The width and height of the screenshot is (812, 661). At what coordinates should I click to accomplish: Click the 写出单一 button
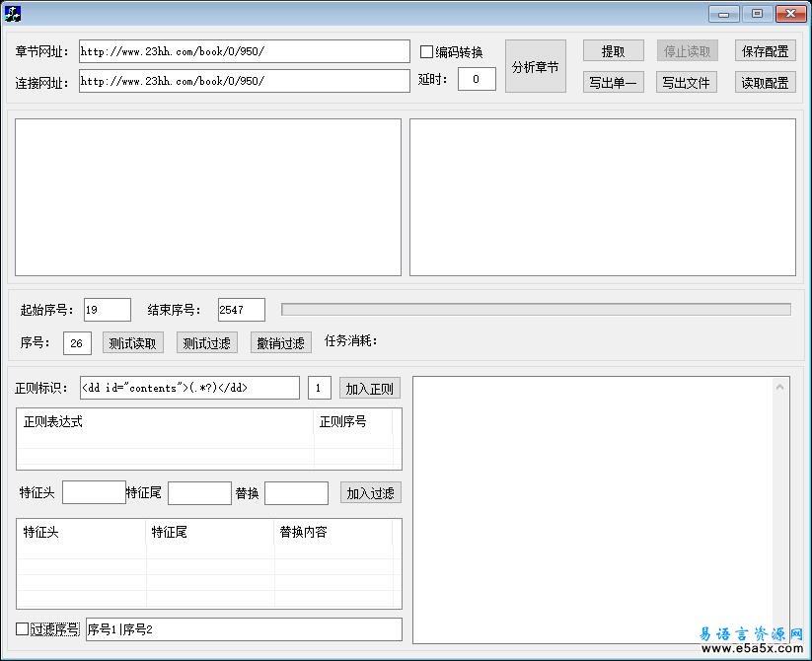(x=613, y=82)
